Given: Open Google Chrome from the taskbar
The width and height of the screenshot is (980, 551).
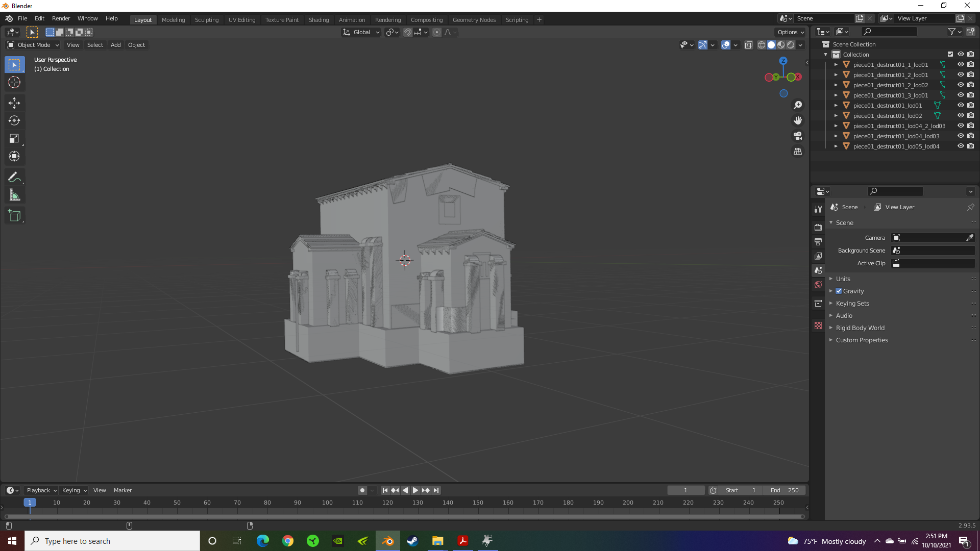Looking at the screenshot, I should pos(288,541).
